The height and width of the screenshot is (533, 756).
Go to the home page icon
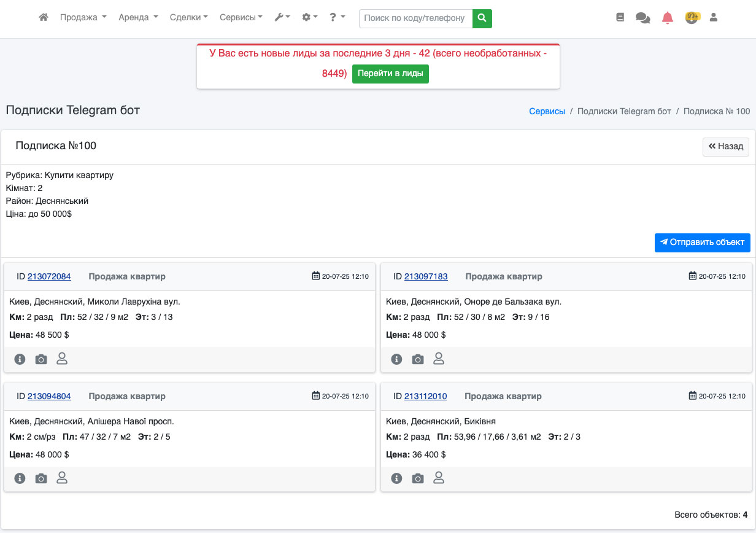(x=44, y=18)
